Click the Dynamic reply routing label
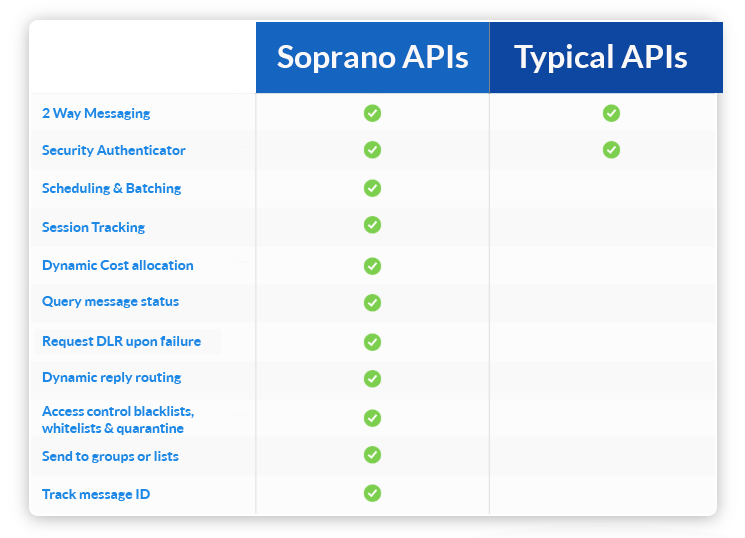The image size is (745, 538). point(112,377)
